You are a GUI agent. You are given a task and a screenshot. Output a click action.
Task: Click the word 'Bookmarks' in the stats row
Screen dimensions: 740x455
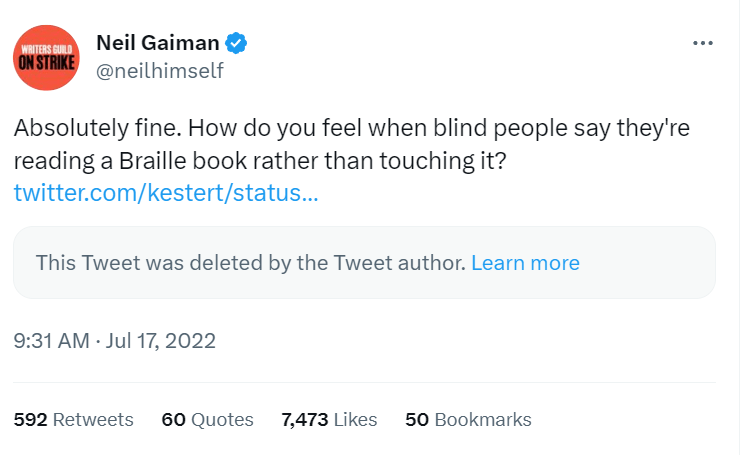[x=483, y=419]
